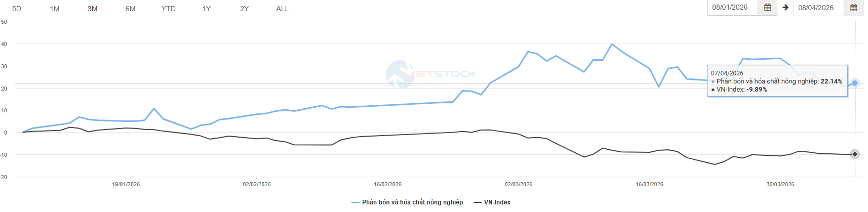Open the start date calendar picker
868x212 pixels.
[767, 8]
